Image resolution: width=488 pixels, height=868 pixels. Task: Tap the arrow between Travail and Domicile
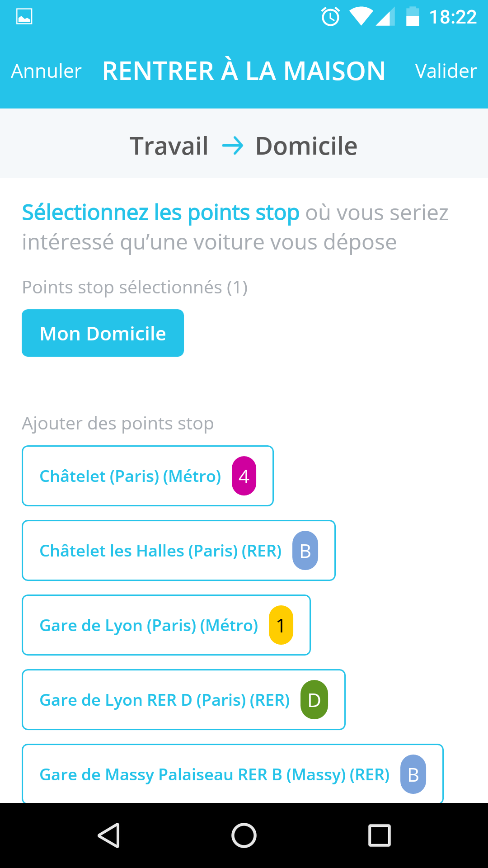click(x=233, y=146)
